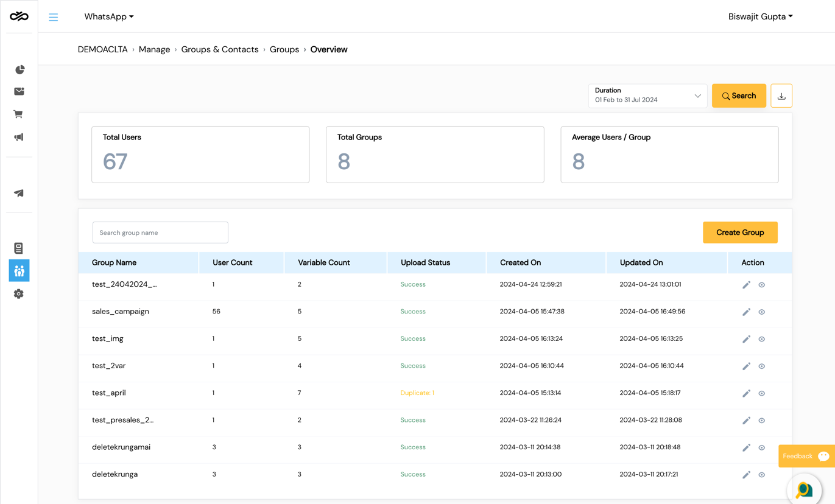Open the document templates sidebar icon
Screen dimensions: 835x504
[x=18, y=248]
